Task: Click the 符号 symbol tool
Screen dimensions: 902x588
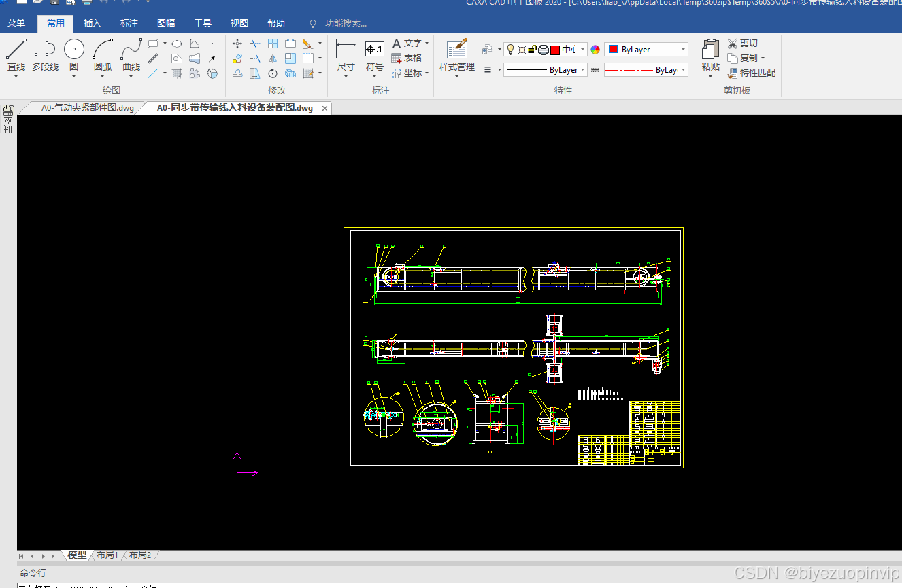Action: [375, 56]
